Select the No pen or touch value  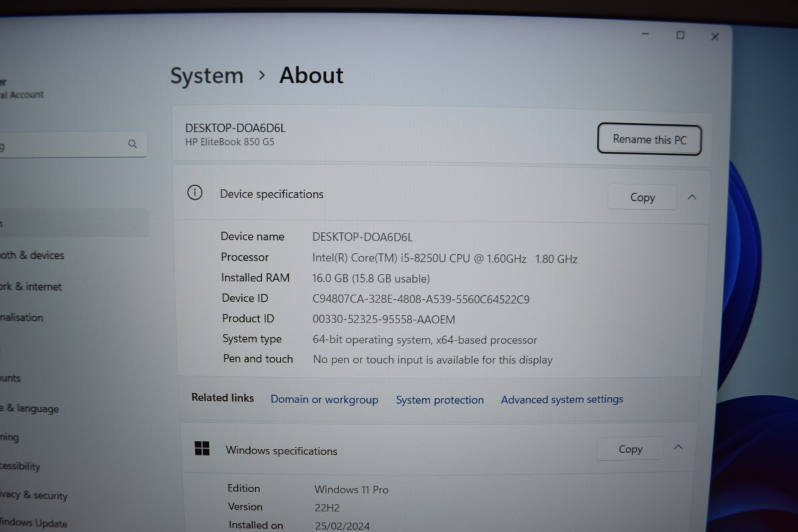click(x=433, y=360)
